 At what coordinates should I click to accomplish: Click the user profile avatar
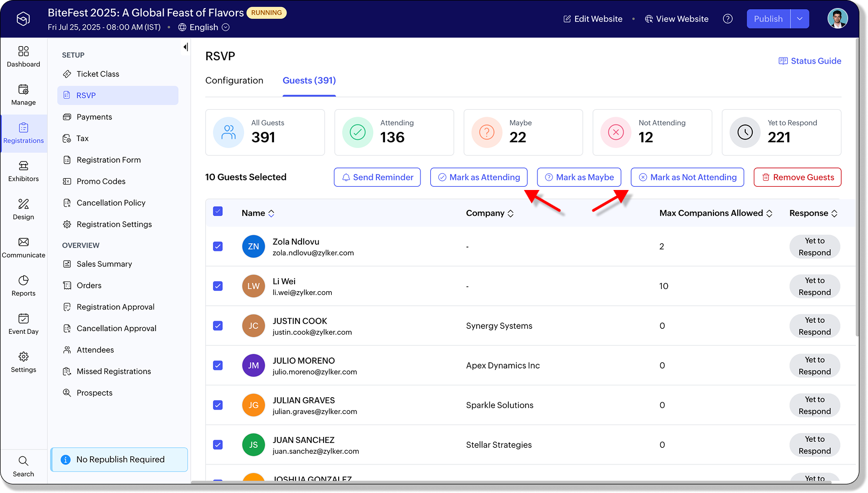[x=837, y=19]
